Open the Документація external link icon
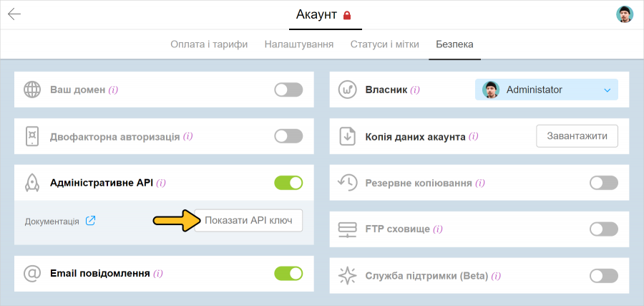This screenshot has width=644, height=306. point(91,221)
